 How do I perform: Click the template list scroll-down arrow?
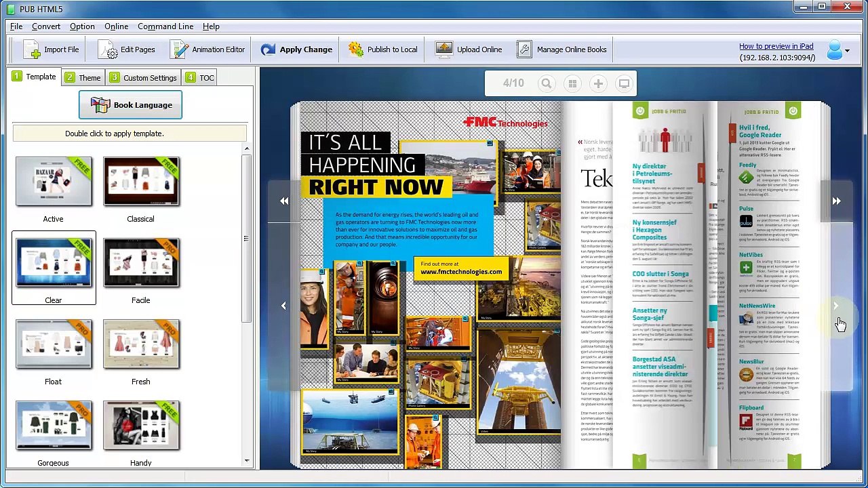pos(246,461)
